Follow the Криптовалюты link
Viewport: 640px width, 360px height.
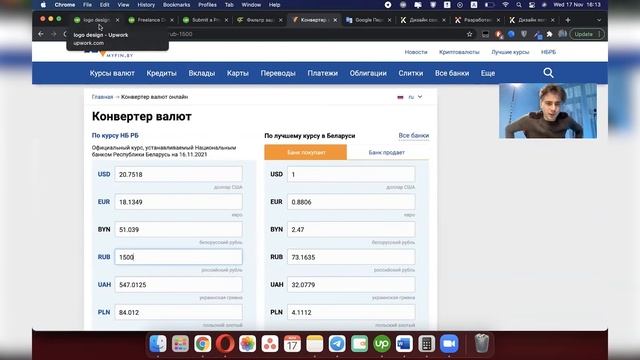click(459, 52)
